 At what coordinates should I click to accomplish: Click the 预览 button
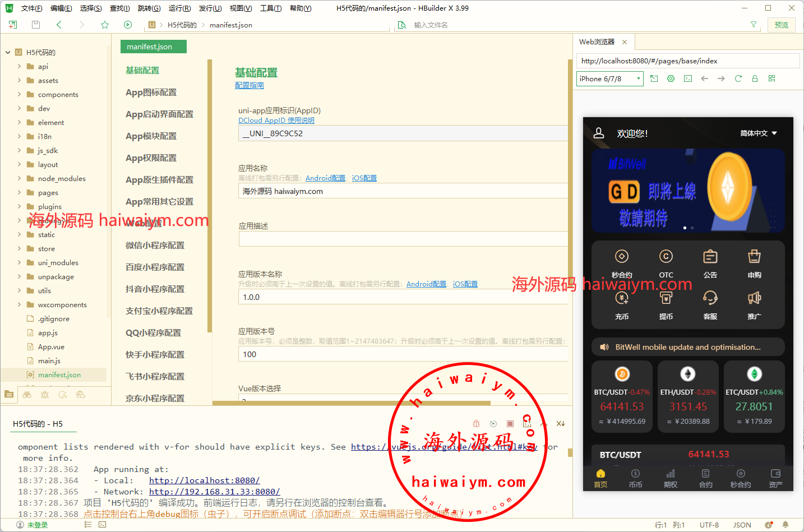(781, 25)
